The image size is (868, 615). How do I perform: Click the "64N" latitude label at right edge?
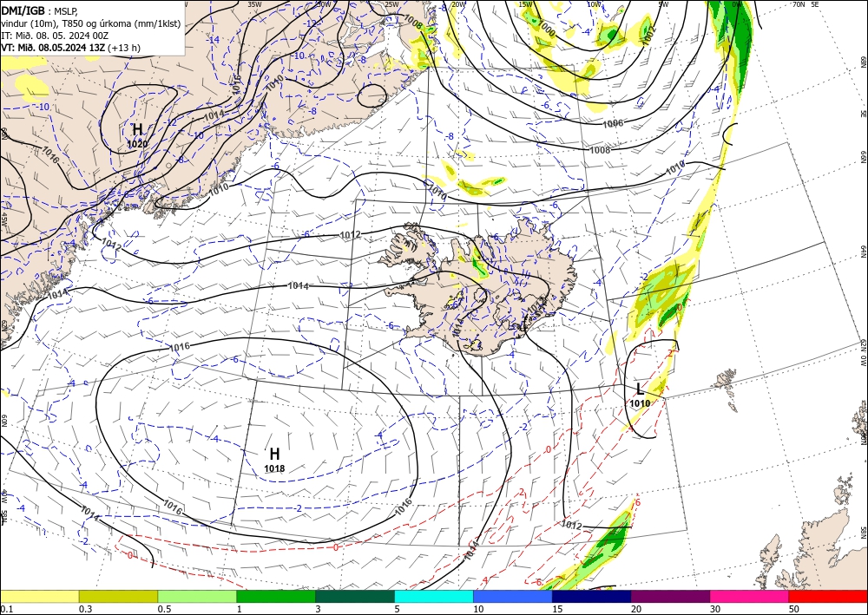coord(863,252)
